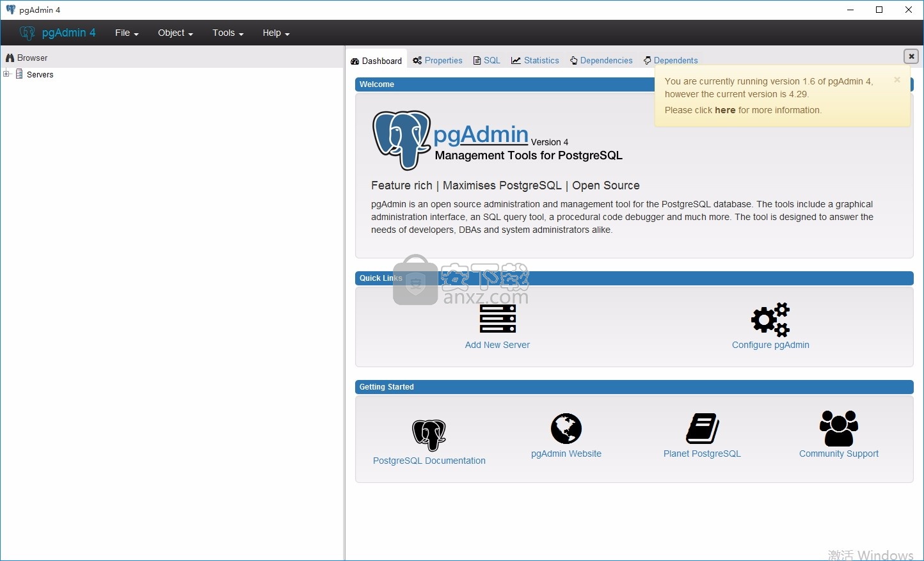Click the pgAdmin 4 elephant logo in navbar
Screen dimensions: 924x561
coord(27,33)
